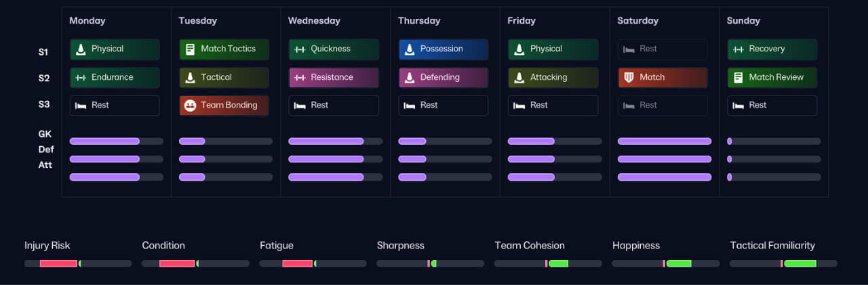
Task: Click Monday's goalkeeper intensity bar
Action: pyautogui.click(x=116, y=141)
